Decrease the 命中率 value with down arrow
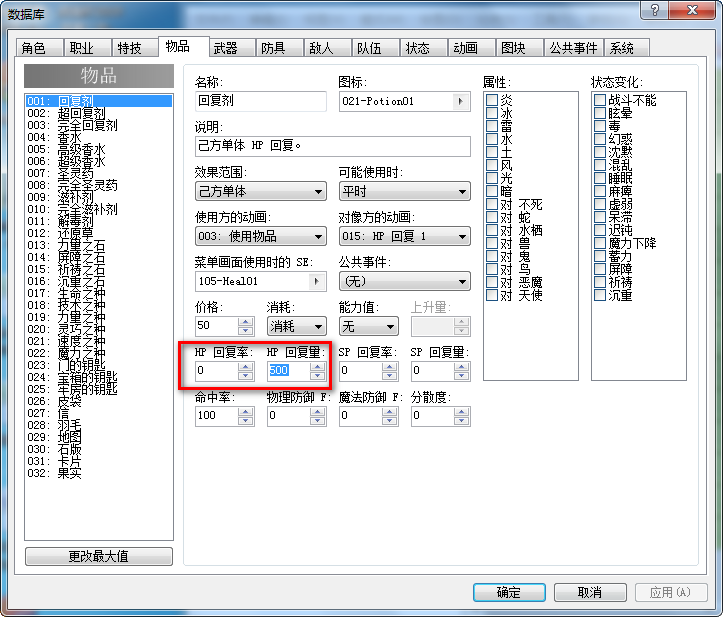 tap(246, 421)
